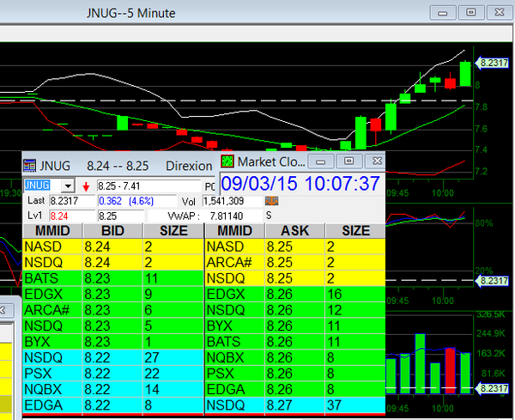This screenshot has height=420, width=515.
Task: Click the bid-side MMID column header
Action: click(51, 231)
